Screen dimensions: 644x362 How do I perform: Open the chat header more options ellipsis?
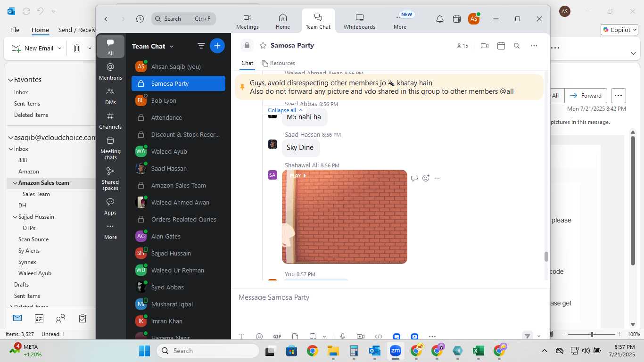[534, 46]
